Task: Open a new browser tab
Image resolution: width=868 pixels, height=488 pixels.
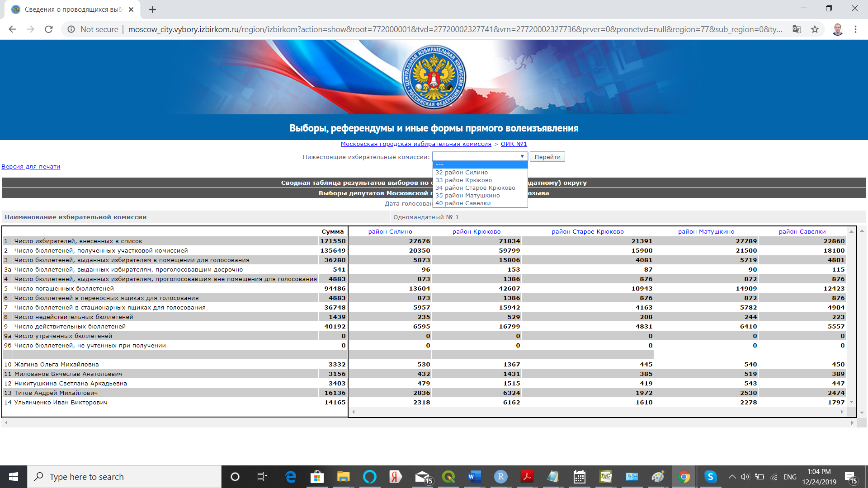Action: tap(152, 9)
